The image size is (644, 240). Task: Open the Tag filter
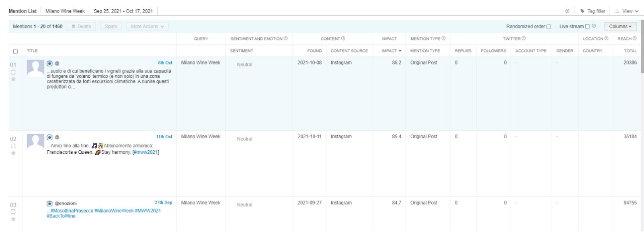[593, 11]
